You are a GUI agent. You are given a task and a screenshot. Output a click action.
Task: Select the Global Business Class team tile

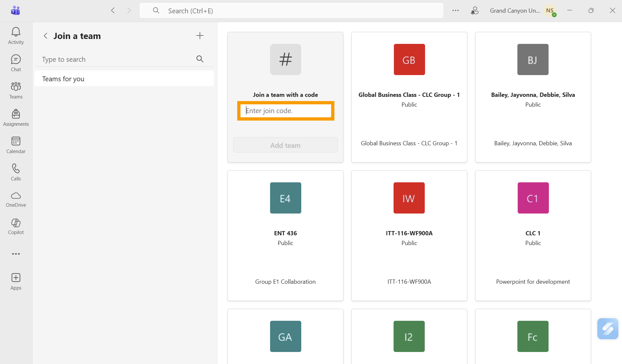(x=409, y=97)
